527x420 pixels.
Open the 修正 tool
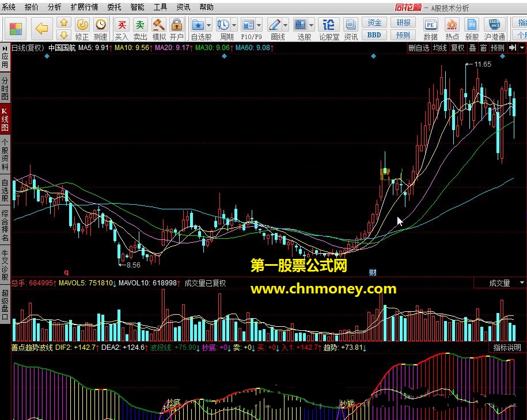82,29
